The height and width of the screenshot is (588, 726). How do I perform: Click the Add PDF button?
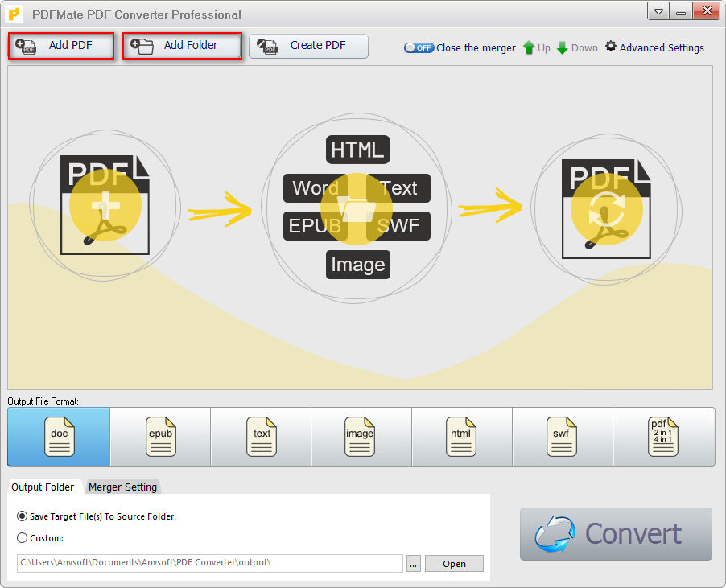[x=60, y=46]
